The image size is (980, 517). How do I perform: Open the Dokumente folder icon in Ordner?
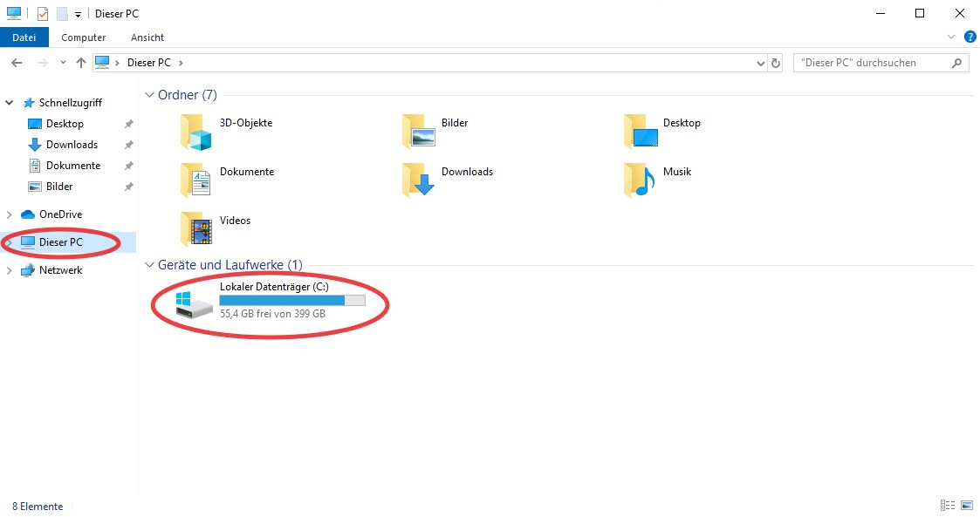coord(195,180)
